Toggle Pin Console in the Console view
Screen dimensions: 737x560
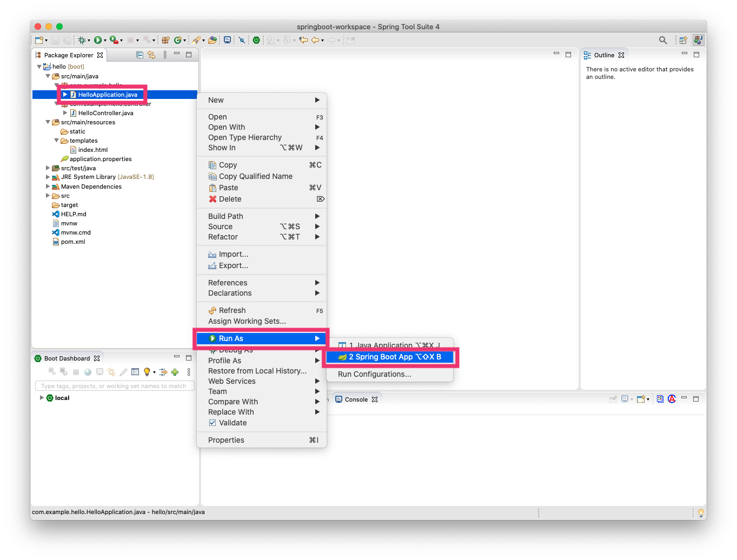click(x=613, y=399)
